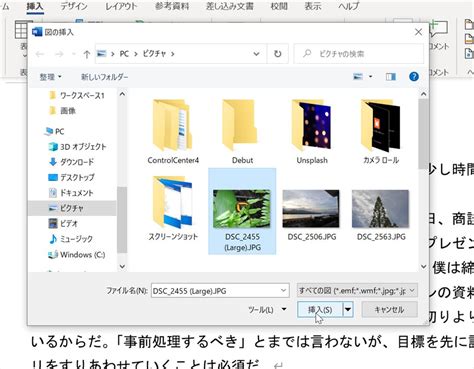This screenshot has height=369, width=474.
Task: Open the ヘルプ ribbon tab in Word
Action: click(349, 7)
